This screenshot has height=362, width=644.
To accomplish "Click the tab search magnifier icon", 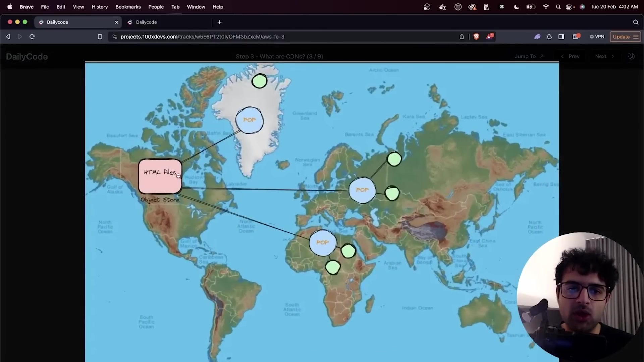I will point(635,22).
